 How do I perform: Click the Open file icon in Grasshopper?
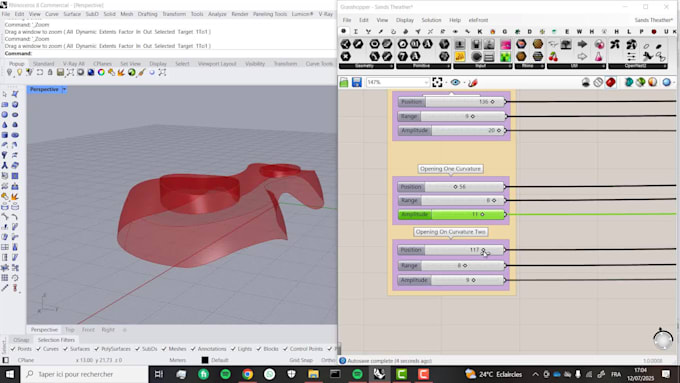pyautogui.click(x=344, y=82)
